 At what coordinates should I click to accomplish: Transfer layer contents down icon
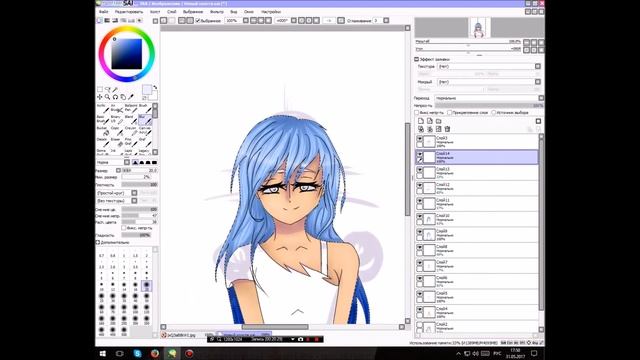coord(421,129)
